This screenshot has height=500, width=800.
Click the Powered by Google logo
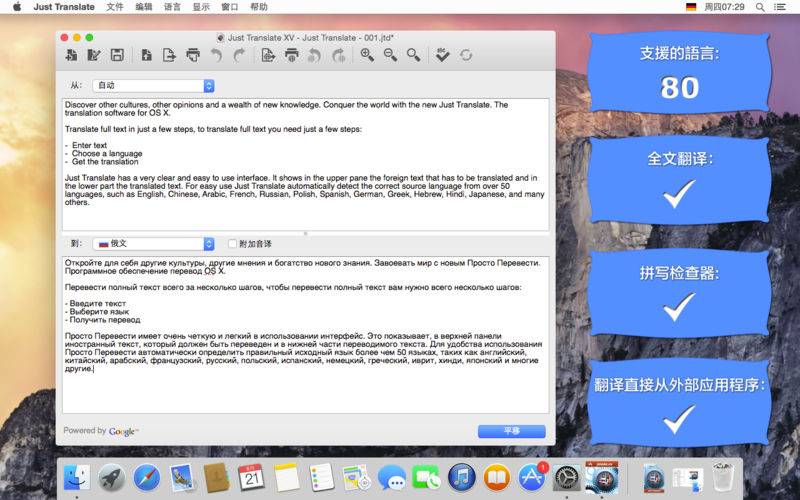(x=101, y=431)
